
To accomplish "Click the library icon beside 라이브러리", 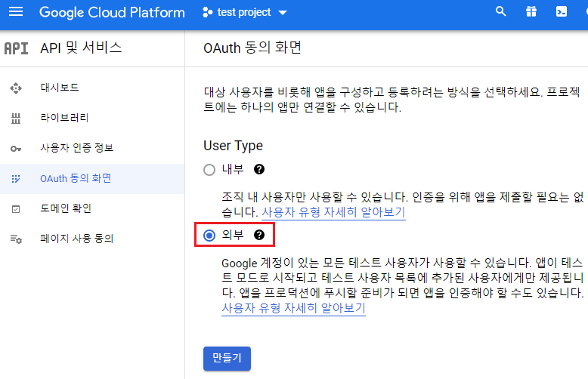I will (x=16, y=119).
